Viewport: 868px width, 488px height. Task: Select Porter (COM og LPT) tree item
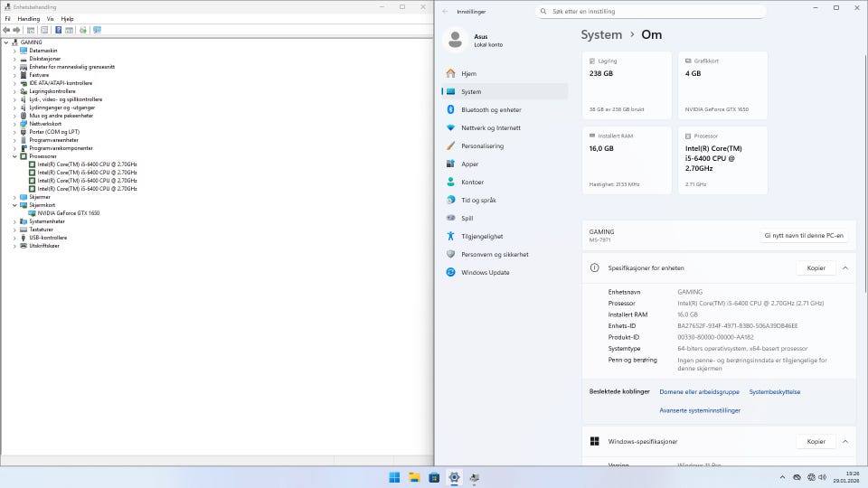click(x=54, y=132)
